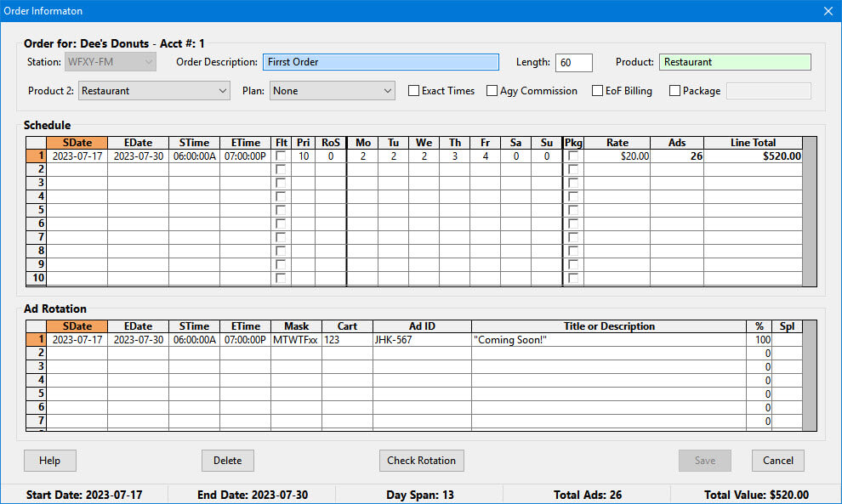Enable the Exact Times checkbox

point(414,91)
